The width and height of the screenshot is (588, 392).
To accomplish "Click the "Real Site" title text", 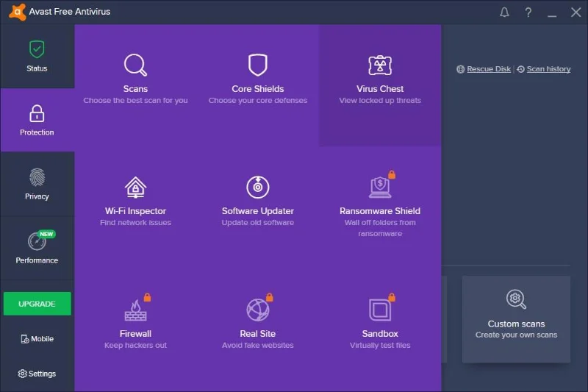I will point(258,333).
